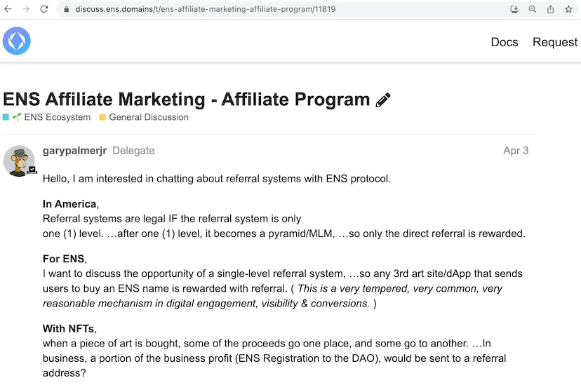The image size is (581, 392).
Task: Open the General Discussion category
Action: (x=148, y=117)
